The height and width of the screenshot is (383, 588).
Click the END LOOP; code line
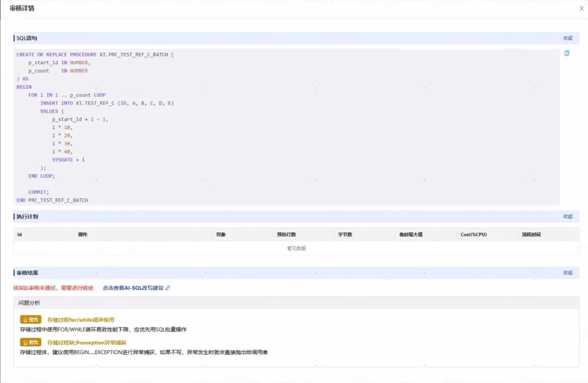pos(41,176)
